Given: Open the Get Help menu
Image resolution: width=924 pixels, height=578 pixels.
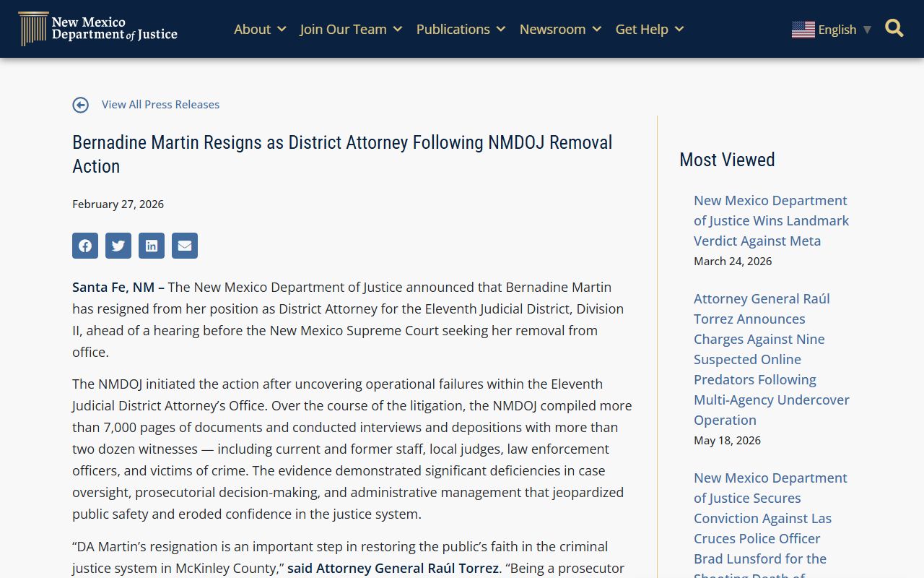Looking at the screenshot, I should tap(642, 29).
